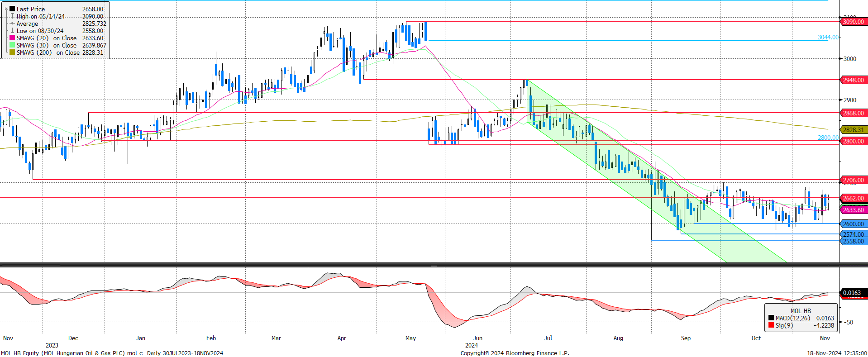Click the MOL HB Equity description footer text

(x=112, y=353)
